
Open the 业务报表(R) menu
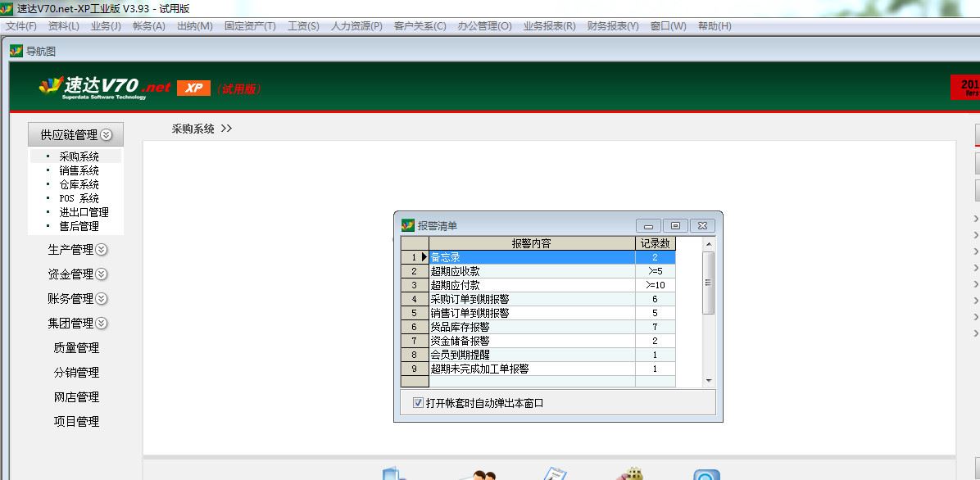click(549, 25)
